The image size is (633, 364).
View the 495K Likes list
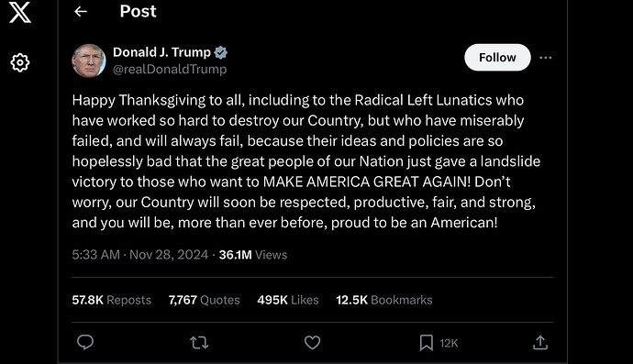(x=288, y=300)
